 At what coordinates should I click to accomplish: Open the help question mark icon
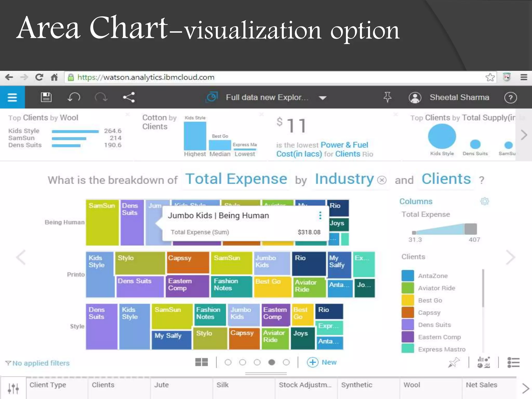click(x=510, y=98)
